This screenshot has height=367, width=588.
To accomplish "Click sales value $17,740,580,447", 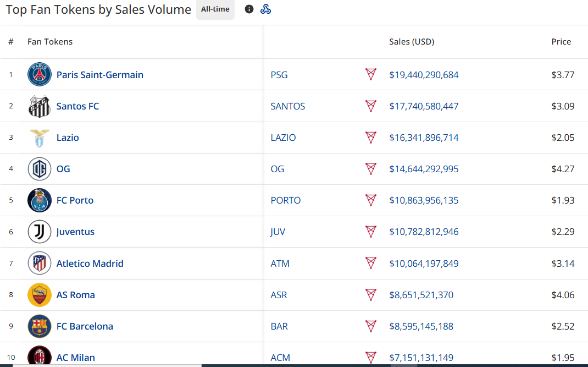I will coord(424,106).
